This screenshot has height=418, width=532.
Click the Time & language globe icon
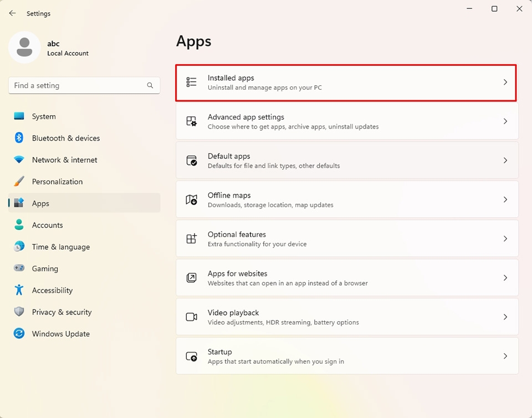19,246
